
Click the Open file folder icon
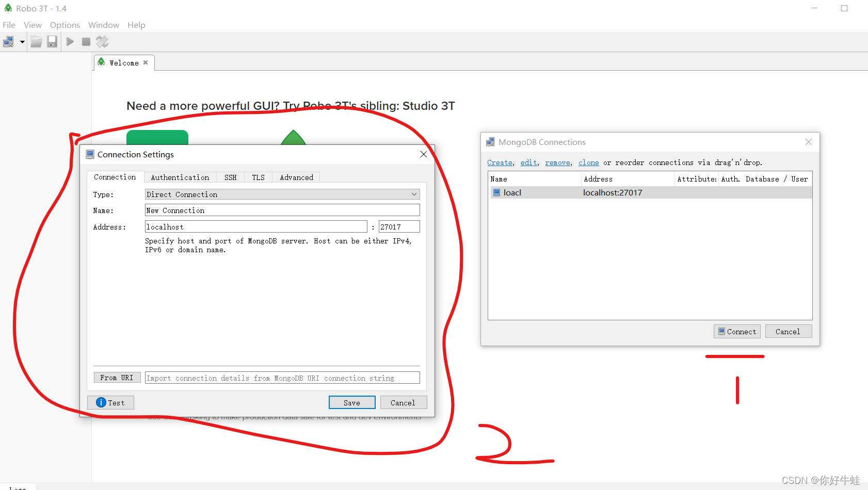[36, 42]
